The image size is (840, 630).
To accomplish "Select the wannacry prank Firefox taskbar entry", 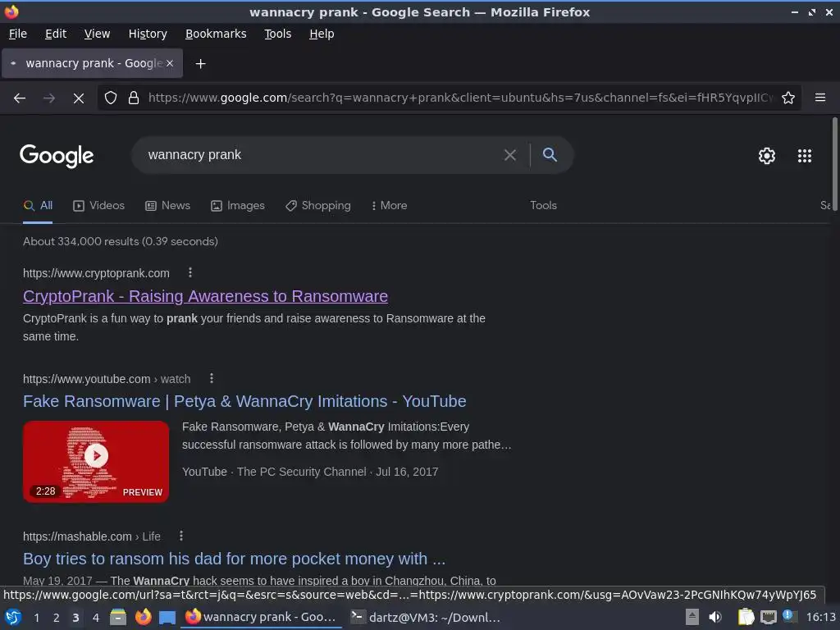I will coord(261,617).
